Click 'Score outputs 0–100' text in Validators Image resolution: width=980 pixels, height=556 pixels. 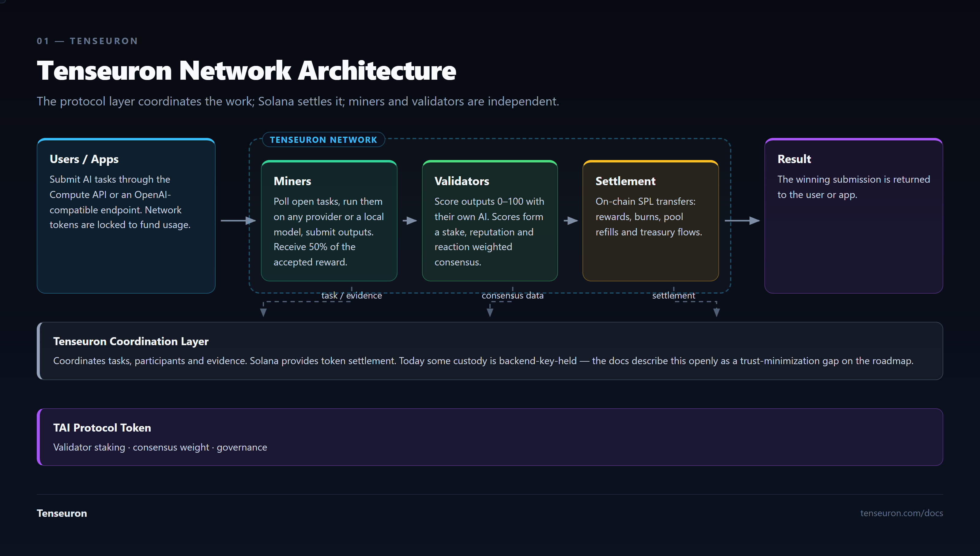point(478,201)
